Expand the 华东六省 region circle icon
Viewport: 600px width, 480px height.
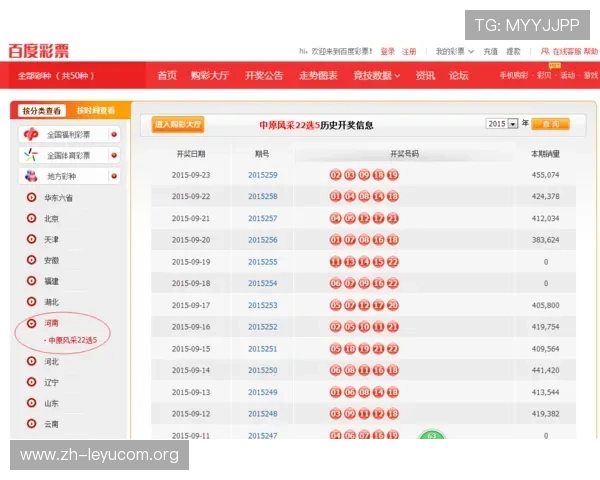[31, 198]
